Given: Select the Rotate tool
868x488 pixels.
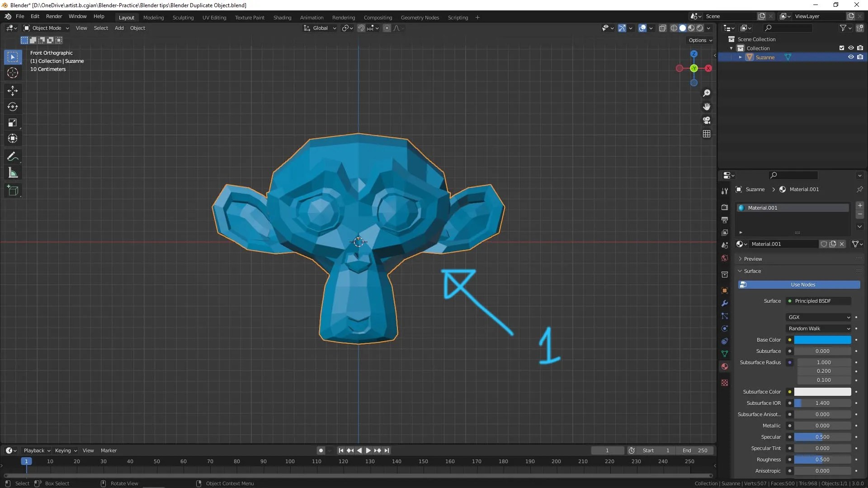Looking at the screenshot, I should [13, 107].
